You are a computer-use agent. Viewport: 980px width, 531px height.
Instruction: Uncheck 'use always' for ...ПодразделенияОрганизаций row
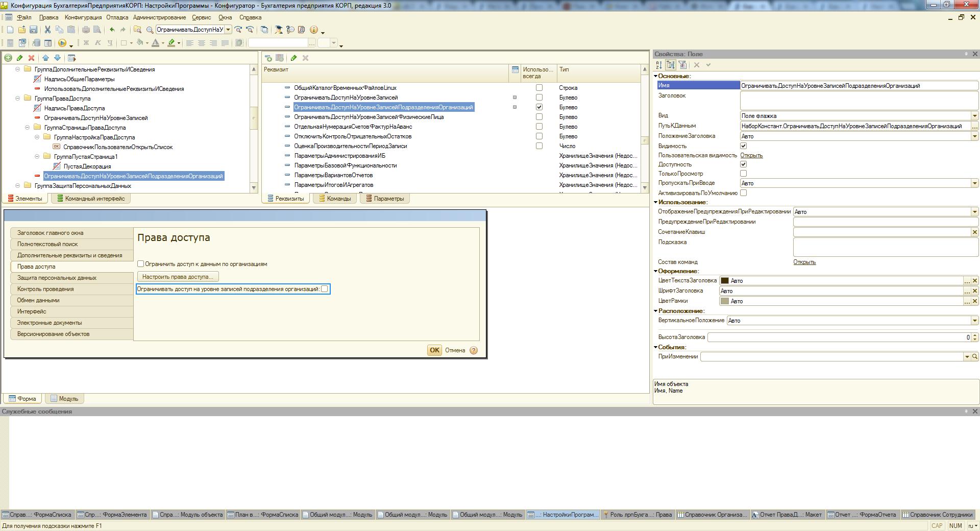(539, 107)
